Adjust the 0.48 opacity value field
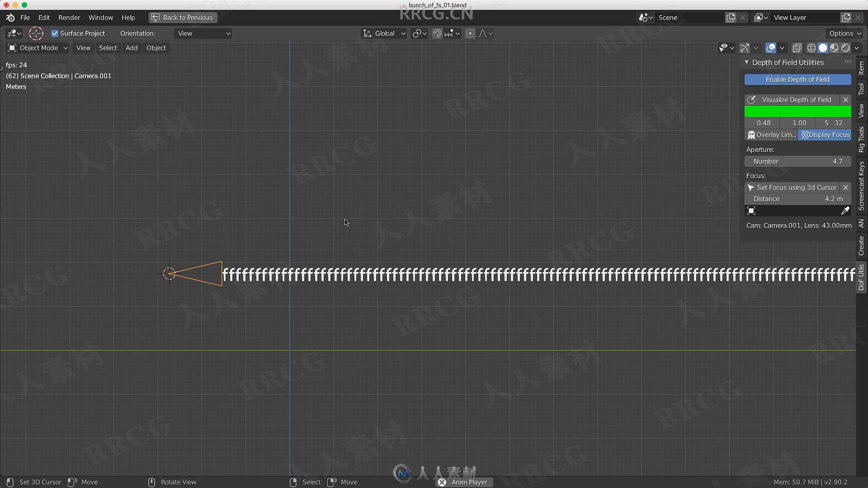The image size is (868, 488). 763,123
